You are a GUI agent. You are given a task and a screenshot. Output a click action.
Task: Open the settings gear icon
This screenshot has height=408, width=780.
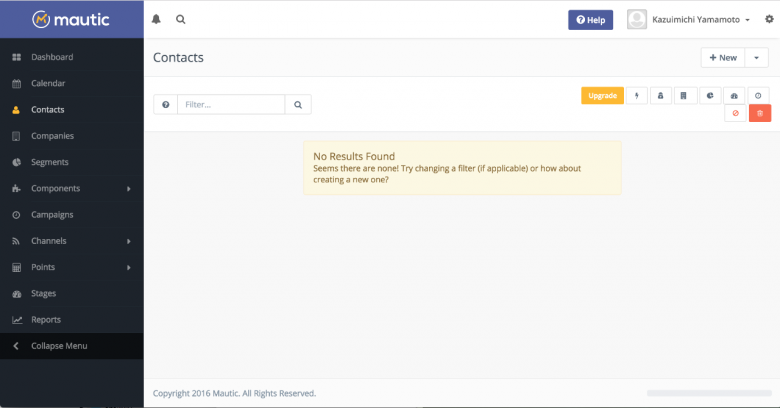pos(769,19)
